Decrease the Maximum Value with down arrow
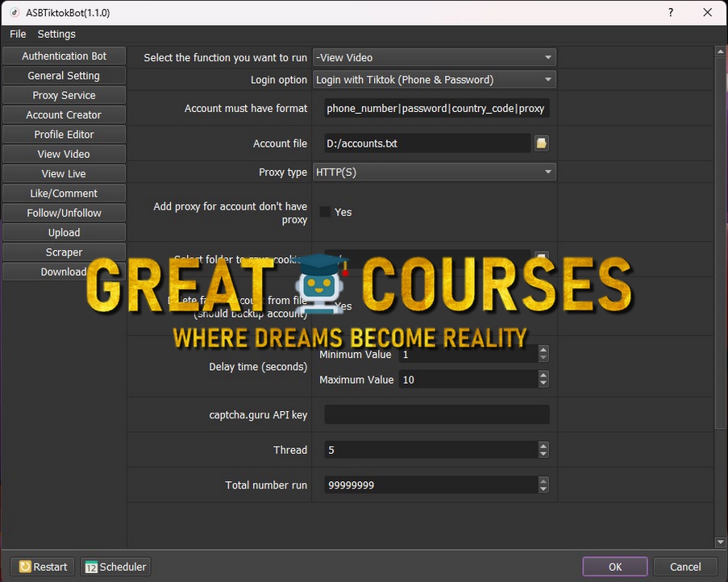 click(x=543, y=383)
